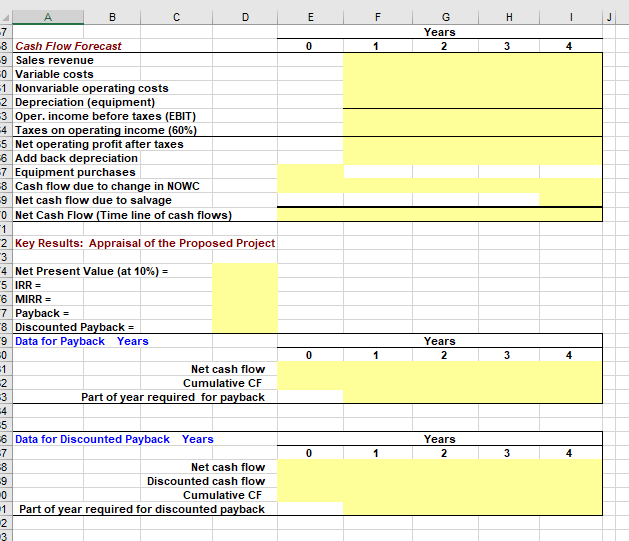Click 'Key Results: Appraisal of the Proposed Project'

(x=145, y=243)
